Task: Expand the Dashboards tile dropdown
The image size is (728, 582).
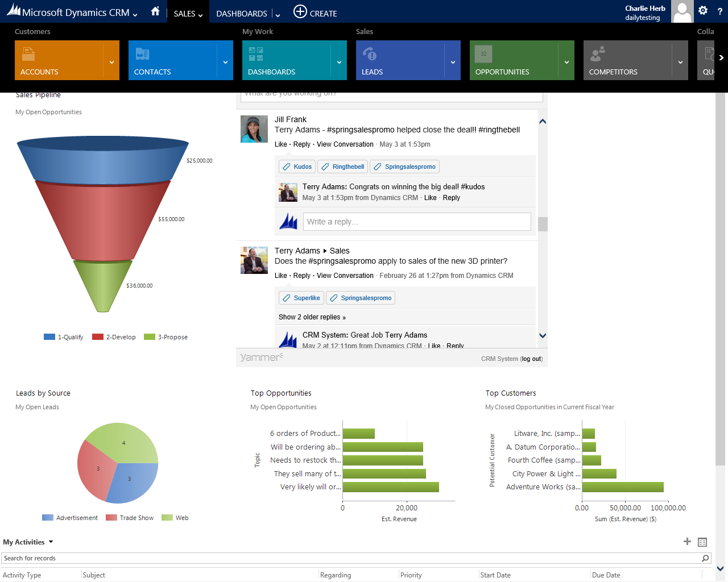Action: tap(339, 62)
